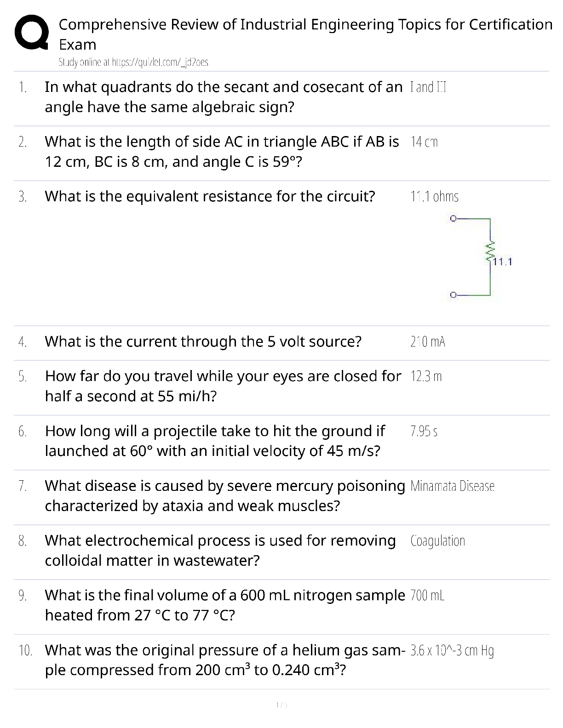Select the '700 mL' nitrogen volume answer
Viewport: 563px width, 728px height.
427,596
